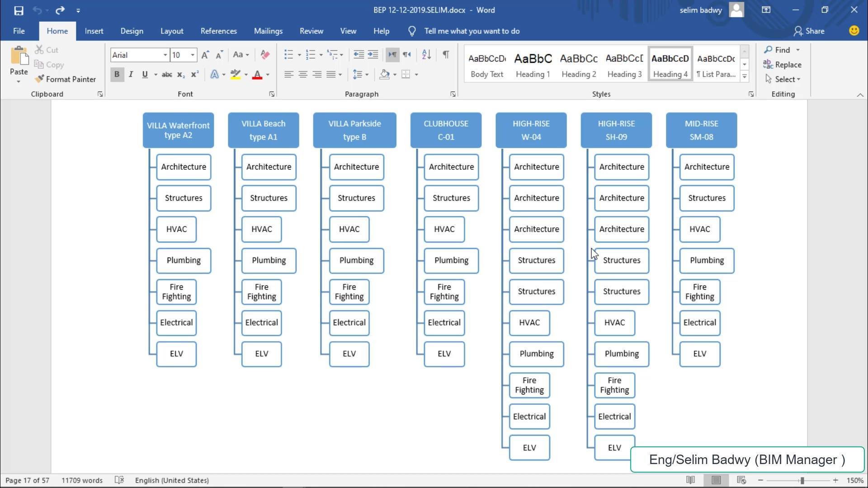
Task: Toggle show paragraph marks
Action: click(446, 55)
